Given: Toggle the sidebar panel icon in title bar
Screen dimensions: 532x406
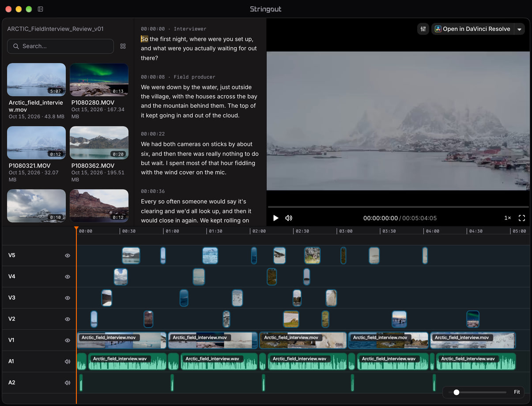Looking at the screenshot, I should tap(40, 9).
